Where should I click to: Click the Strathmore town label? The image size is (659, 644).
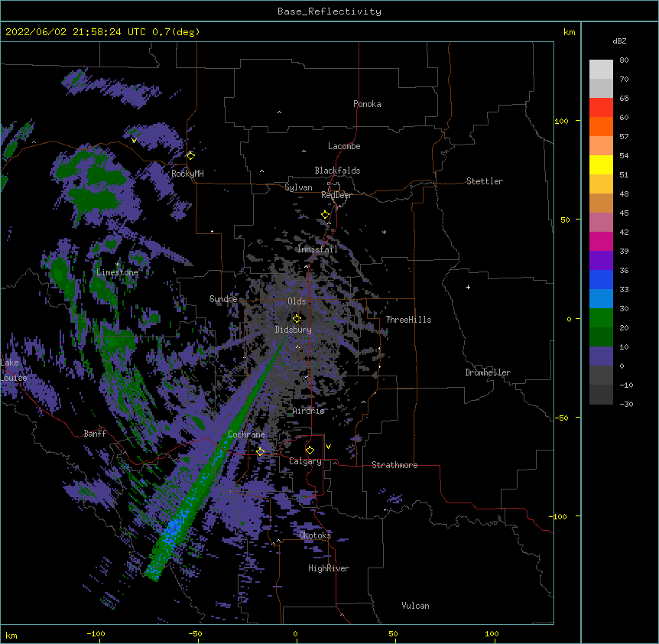pos(394,465)
